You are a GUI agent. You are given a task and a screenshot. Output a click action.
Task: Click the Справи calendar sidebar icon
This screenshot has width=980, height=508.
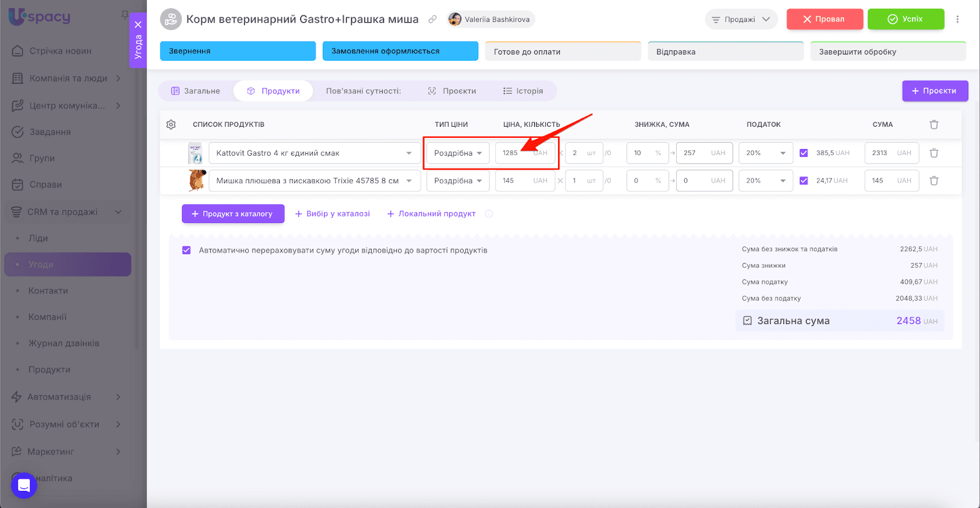click(18, 184)
